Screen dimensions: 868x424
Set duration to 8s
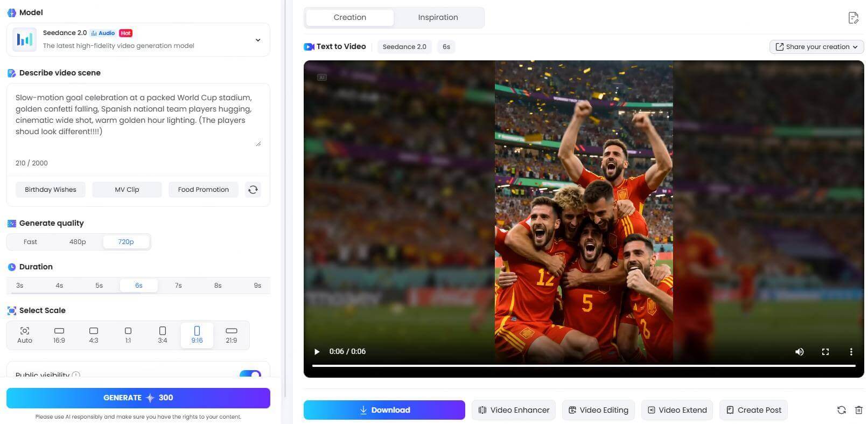pyautogui.click(x=218, y=286)
